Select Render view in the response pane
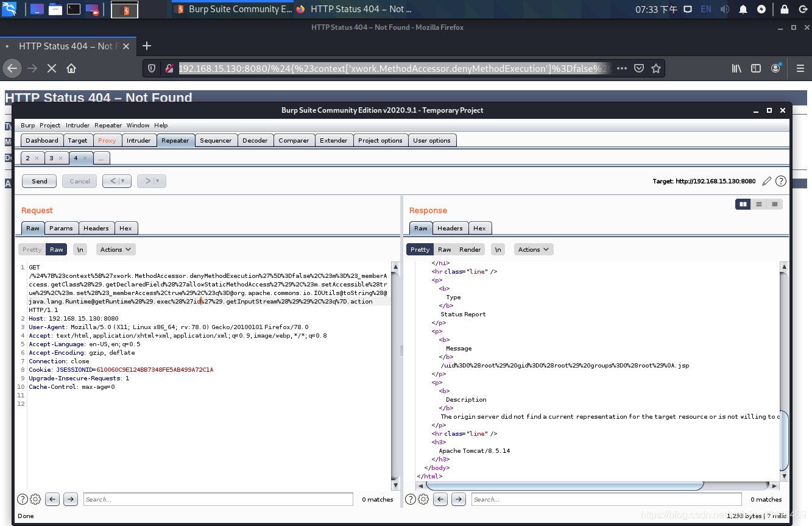812x526 pixels. [470, 249]
